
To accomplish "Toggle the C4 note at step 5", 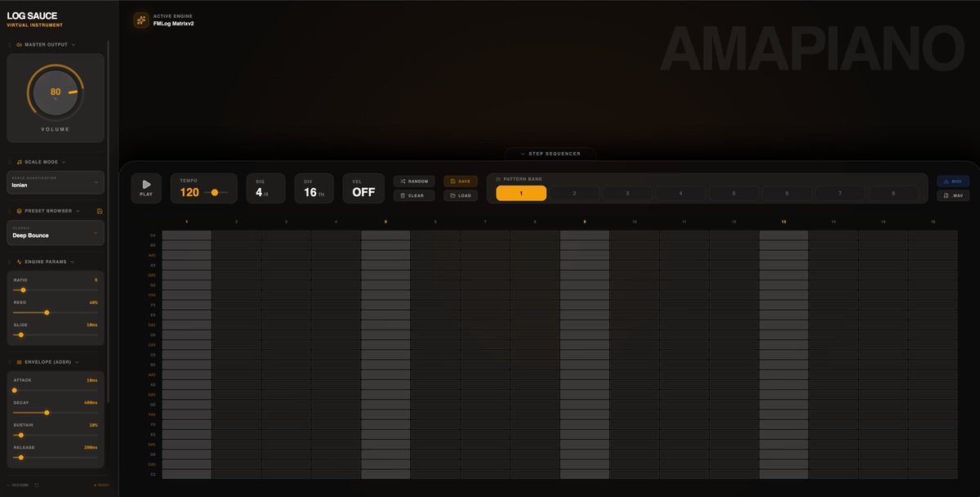I will tap(385, 235).
